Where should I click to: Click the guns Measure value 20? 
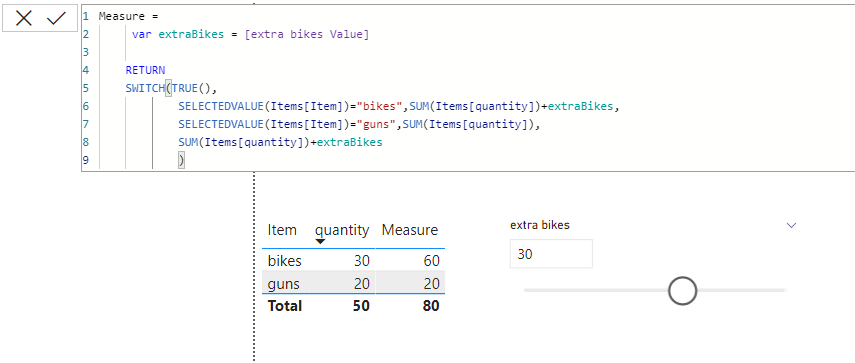click(431, 283)
